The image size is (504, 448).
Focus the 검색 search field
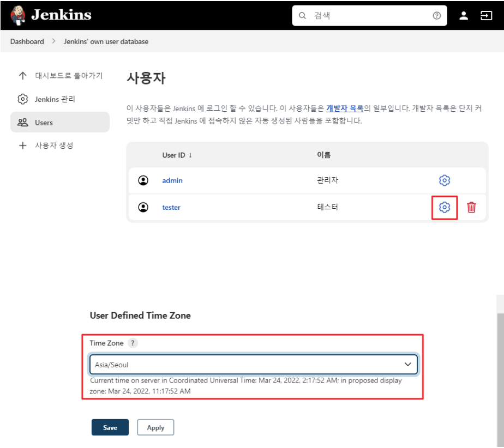click(369, 15)
